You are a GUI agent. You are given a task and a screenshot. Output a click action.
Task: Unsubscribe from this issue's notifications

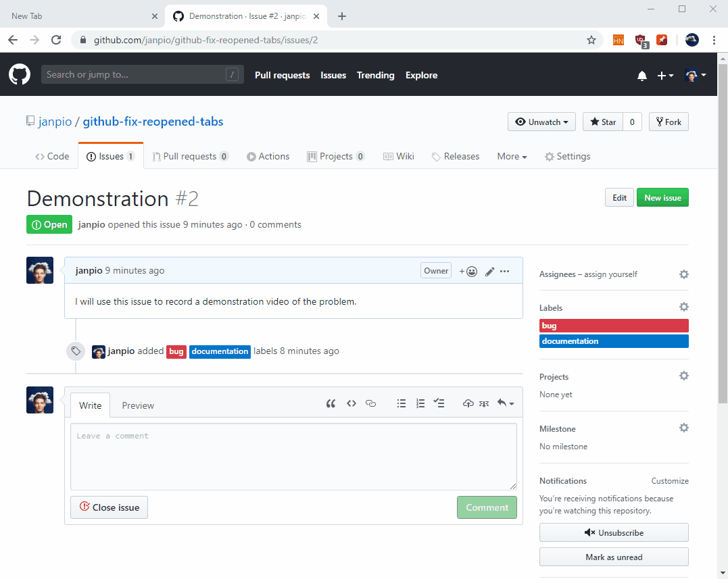(x=613, y=532)
